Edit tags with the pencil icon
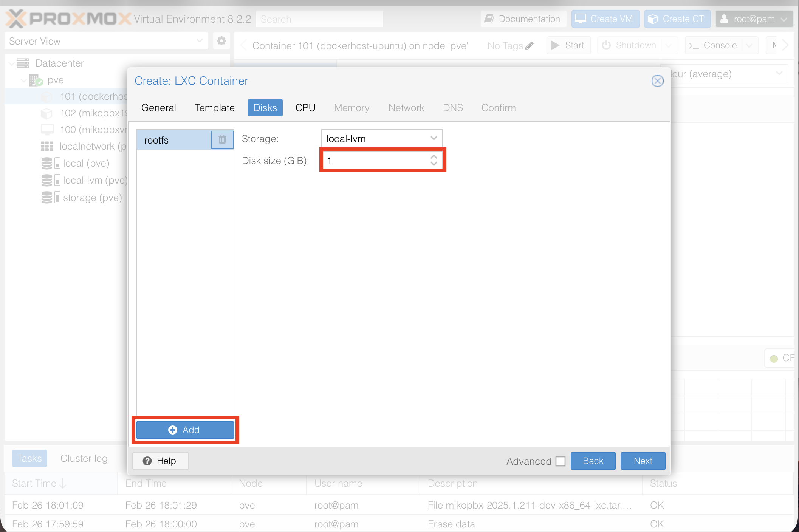This screenshot has height=532, width=799. [x=530, y=46]
